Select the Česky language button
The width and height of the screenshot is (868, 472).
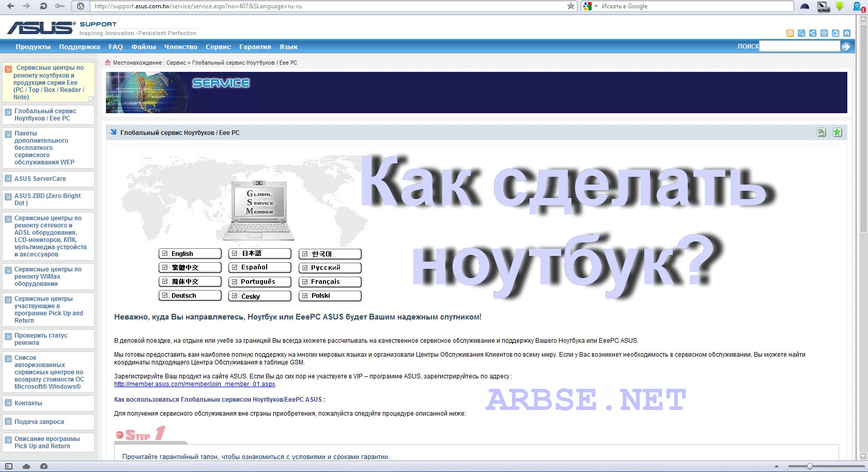point(260,296)
